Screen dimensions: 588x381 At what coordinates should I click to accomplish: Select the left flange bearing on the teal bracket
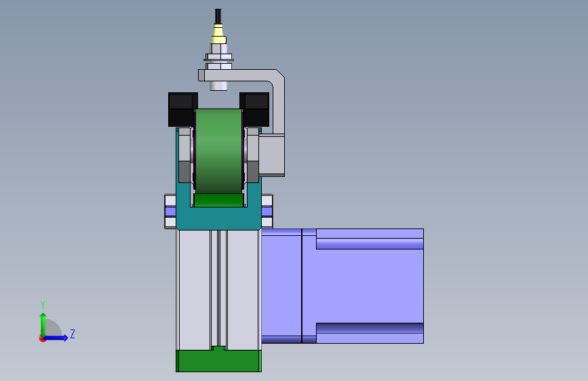(x=170, y=211)
